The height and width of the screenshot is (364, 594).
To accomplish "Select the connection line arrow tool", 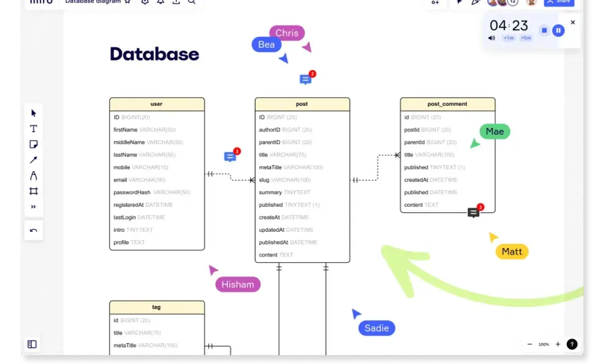I will (33, 160).
